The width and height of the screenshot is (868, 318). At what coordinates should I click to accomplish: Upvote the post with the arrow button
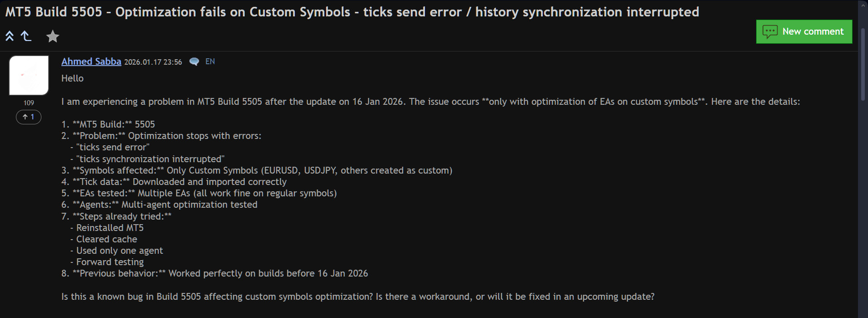29,117
